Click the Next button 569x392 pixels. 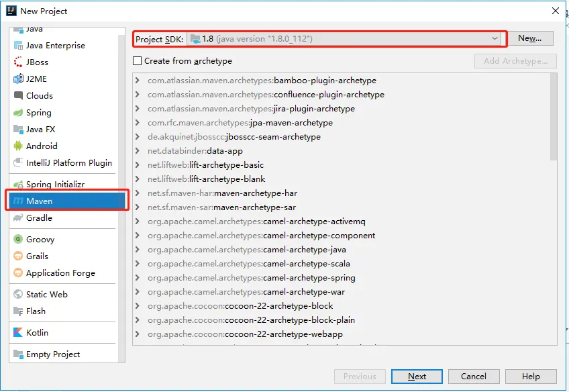tap(417, 377)
